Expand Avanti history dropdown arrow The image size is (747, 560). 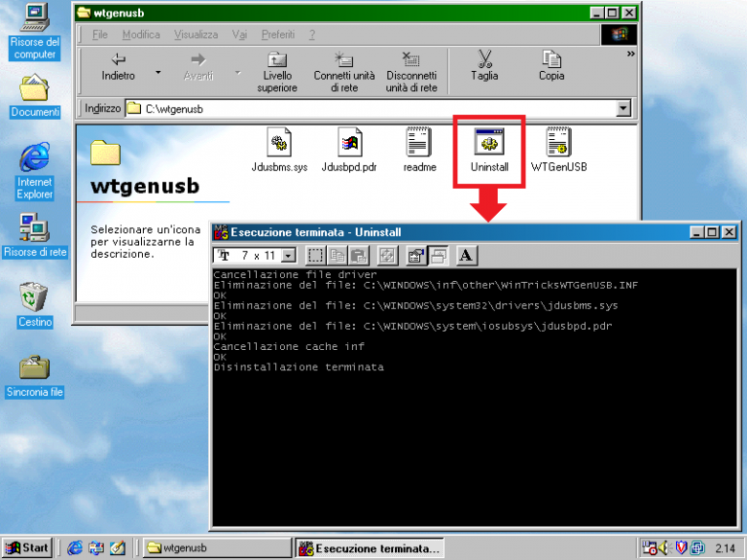[x=237, y=72]
